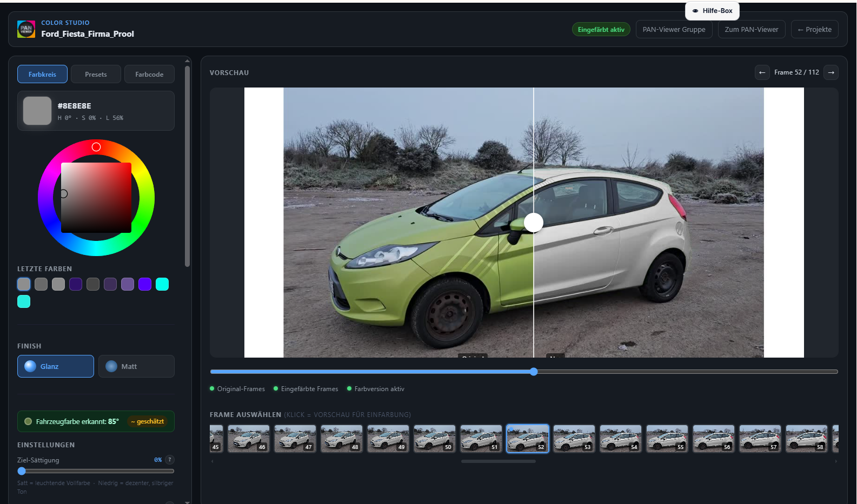Go back to Projekte

point(815,30)
